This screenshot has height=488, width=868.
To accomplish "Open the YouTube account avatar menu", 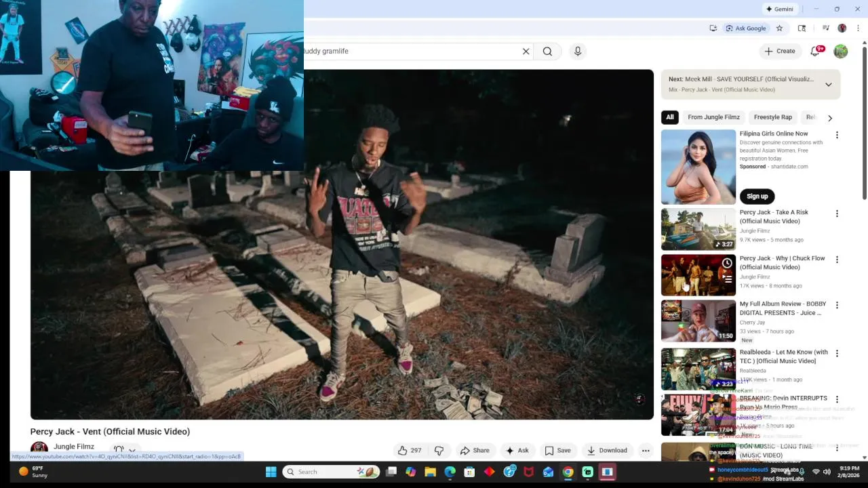I will 841,51.
